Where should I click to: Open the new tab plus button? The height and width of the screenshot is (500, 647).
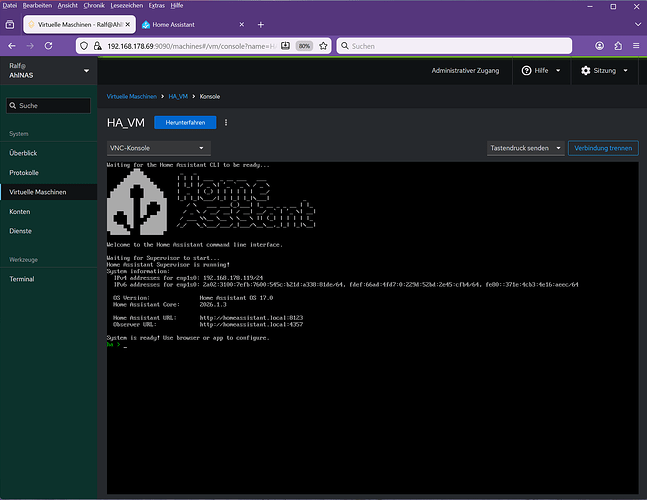[x=261, y=24]
